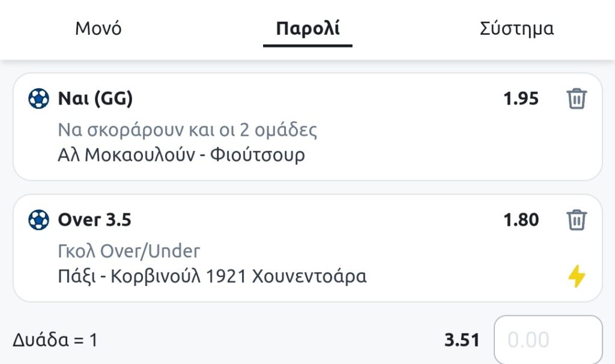The width and height of the screenshot is (615, 364).
Task: Open the Σύστημα tab
Action: coord(517,28)
